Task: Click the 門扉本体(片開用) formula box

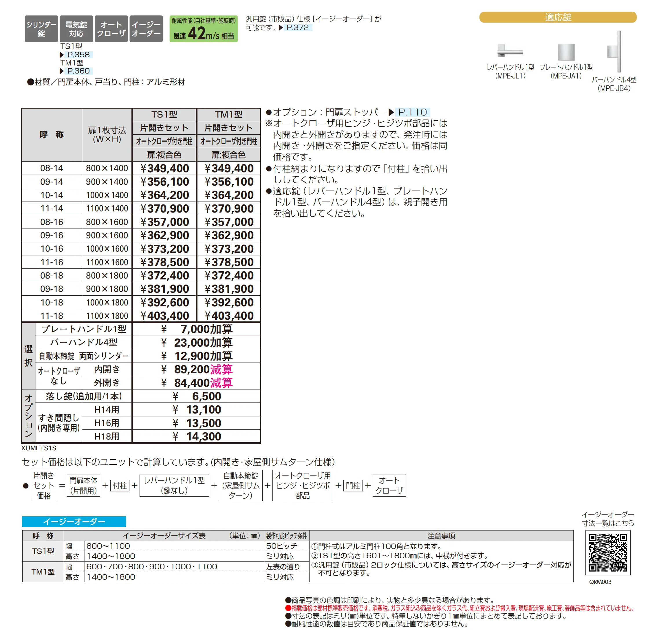Action: pos(83,486)
